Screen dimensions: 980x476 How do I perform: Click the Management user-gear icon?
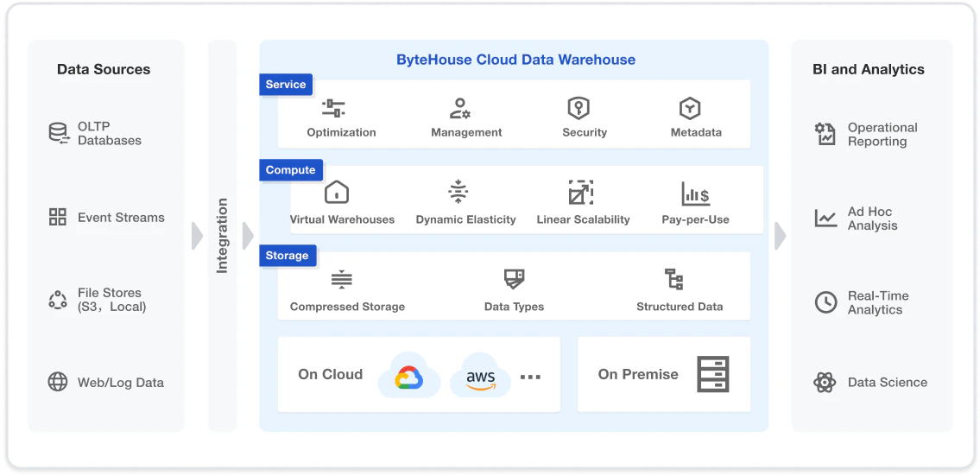point(460,108)
